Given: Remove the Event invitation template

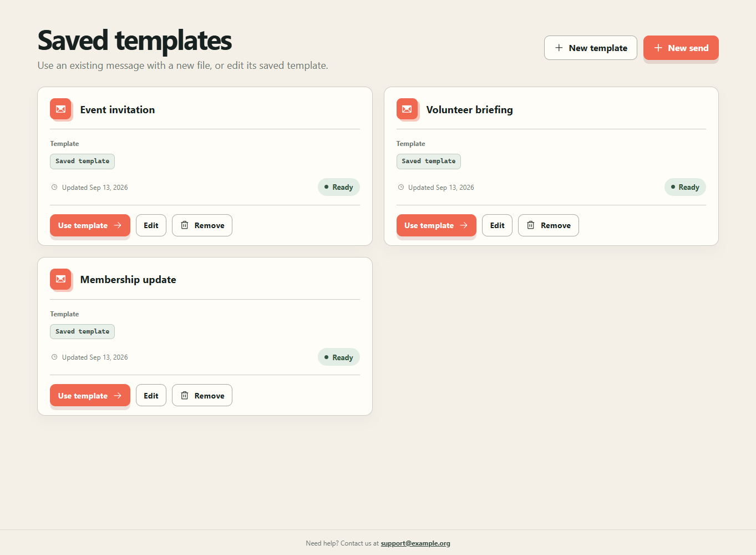Looking at the screenshot, I should tap(202, 225).
